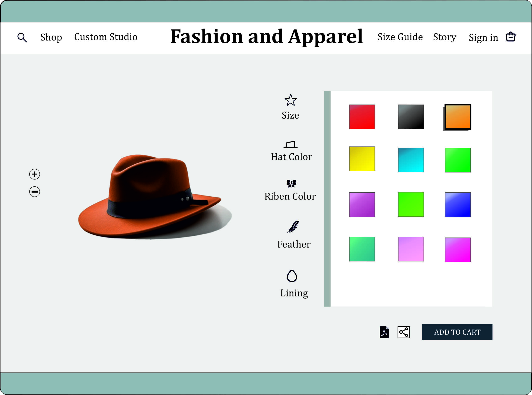532x395 pixels.
Task: Click the share icon
Action: [x=403, y=332]
